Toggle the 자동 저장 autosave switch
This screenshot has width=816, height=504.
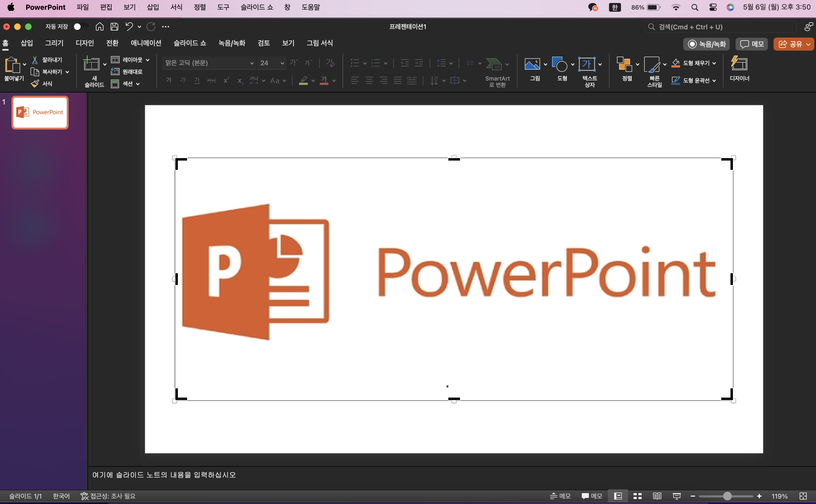tap(81, 27)
